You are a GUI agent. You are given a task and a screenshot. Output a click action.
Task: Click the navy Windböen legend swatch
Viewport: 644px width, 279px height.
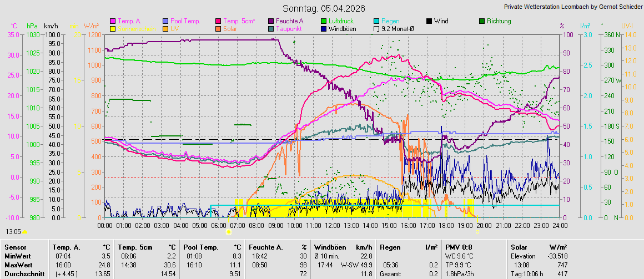pyautogui.click(x=324, y=28)
